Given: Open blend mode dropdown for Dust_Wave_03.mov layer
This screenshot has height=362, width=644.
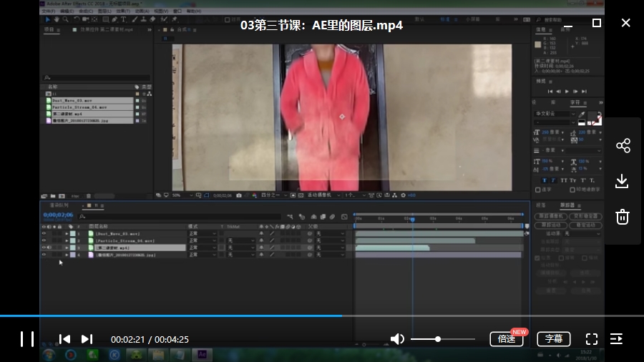Looking at the screenshot, I should click(203, 233).
